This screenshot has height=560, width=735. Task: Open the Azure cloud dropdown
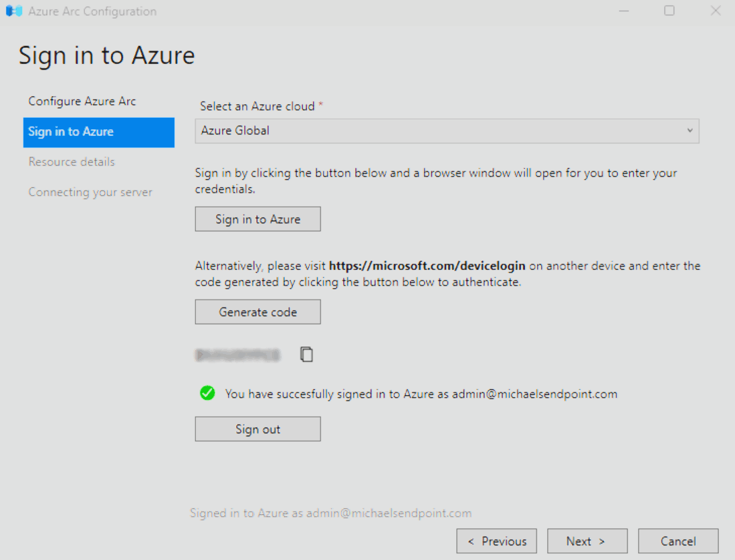[x=447, y=131]
